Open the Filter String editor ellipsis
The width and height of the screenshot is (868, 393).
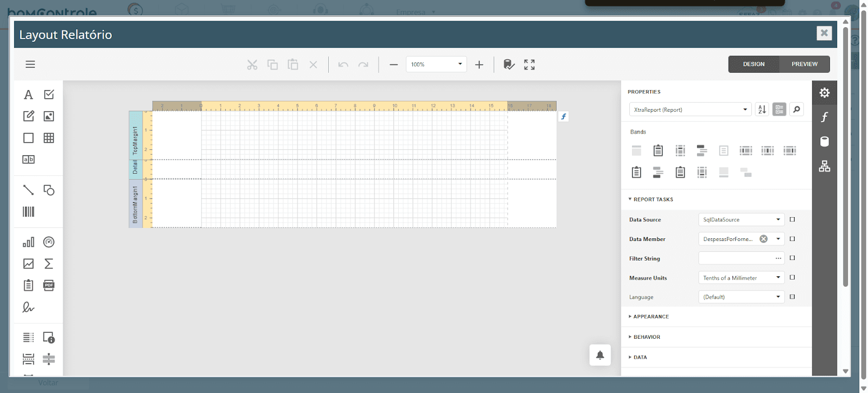778,258
